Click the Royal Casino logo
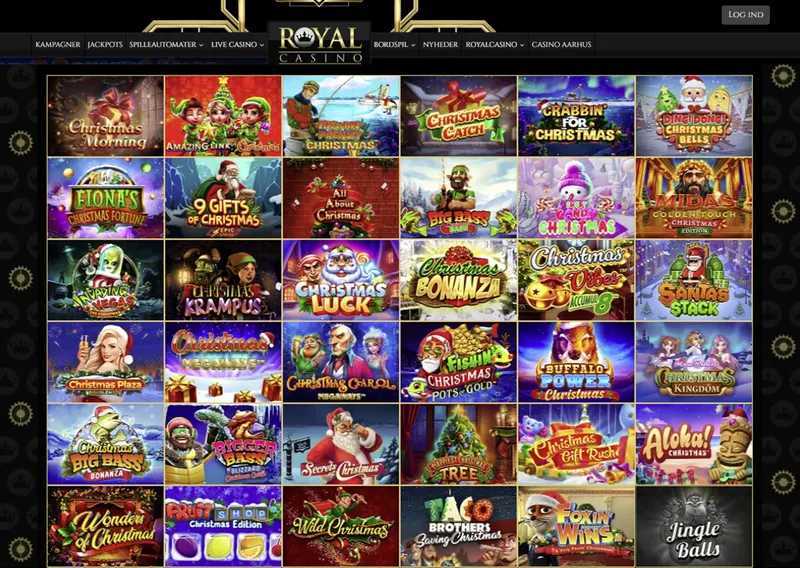Screen dimensions: 800x568 tap(320, 45)
